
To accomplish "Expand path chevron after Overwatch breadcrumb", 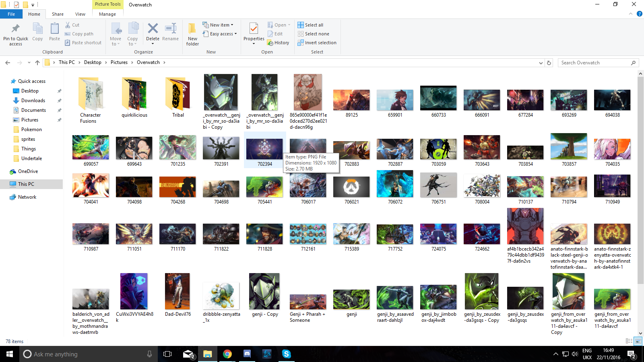I will [x=164, y=62].
